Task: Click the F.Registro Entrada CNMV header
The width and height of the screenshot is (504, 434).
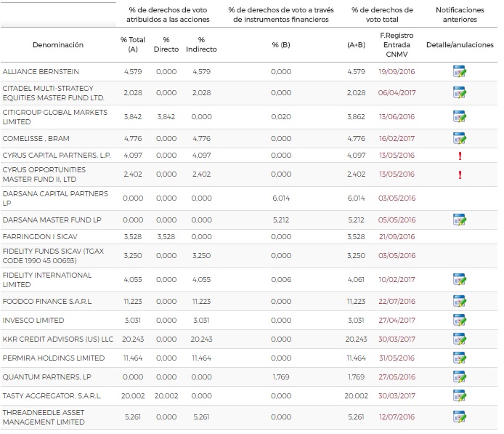Action: click(396, 44)
